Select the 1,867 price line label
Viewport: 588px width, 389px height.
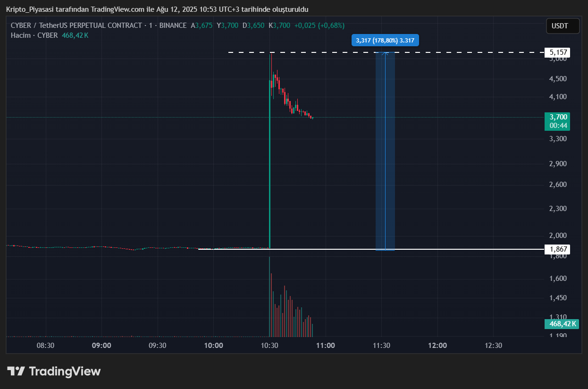[557, 249]
